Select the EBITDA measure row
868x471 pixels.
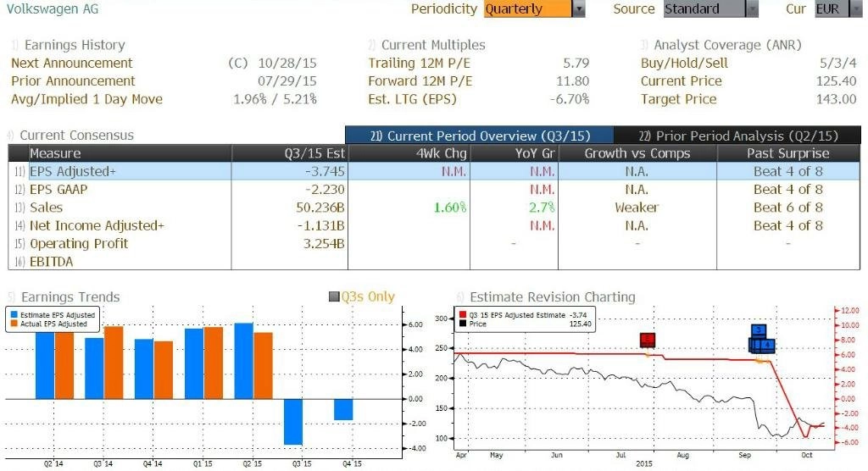pyautogui.click(x=434, y=261)
